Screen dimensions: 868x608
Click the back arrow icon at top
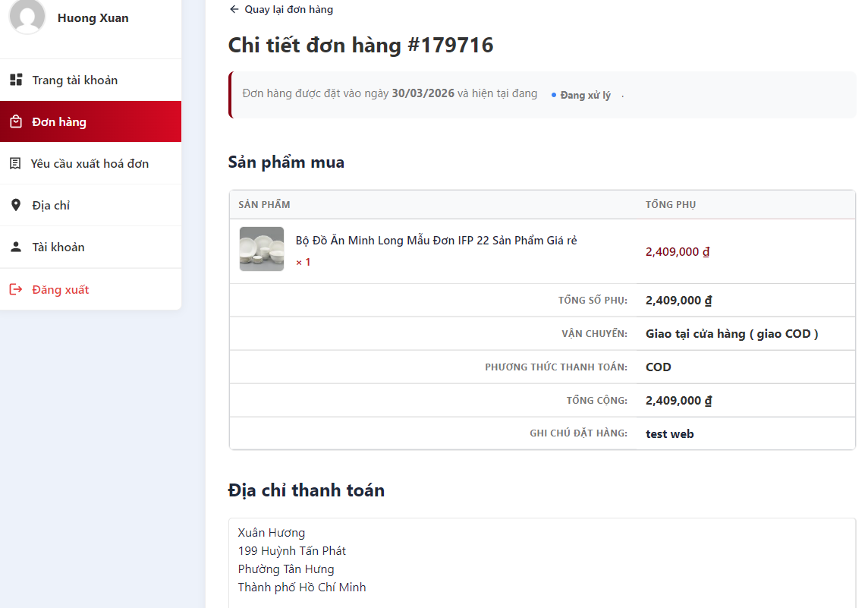coord(234,9)
